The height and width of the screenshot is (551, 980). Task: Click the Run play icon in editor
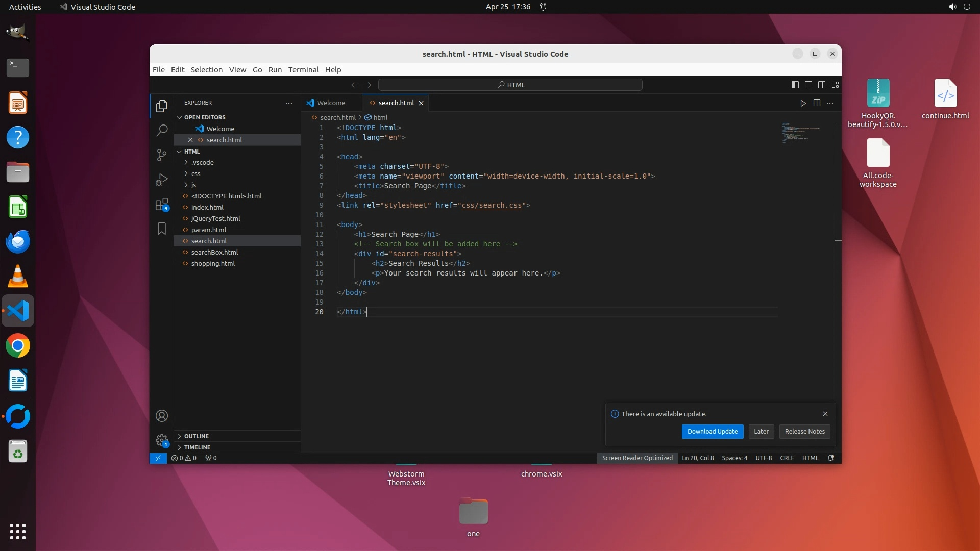[803, 103]
